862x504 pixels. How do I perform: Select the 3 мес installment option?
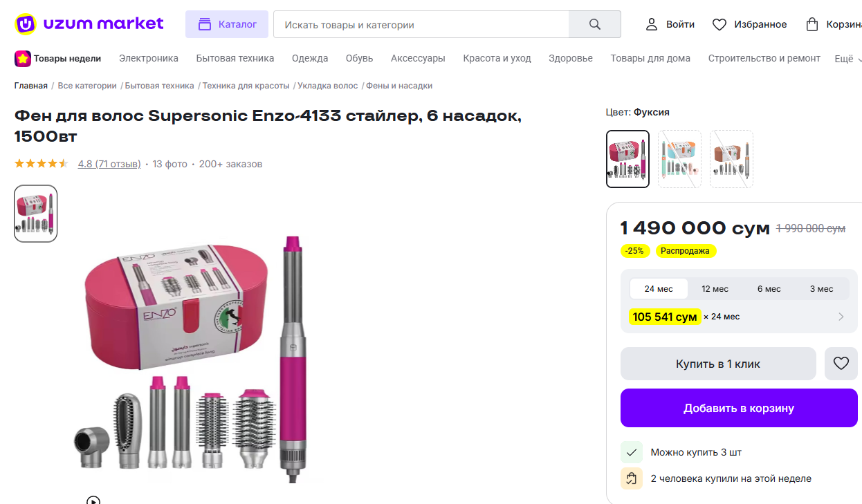pyautogui.click(x=821, y=289)
